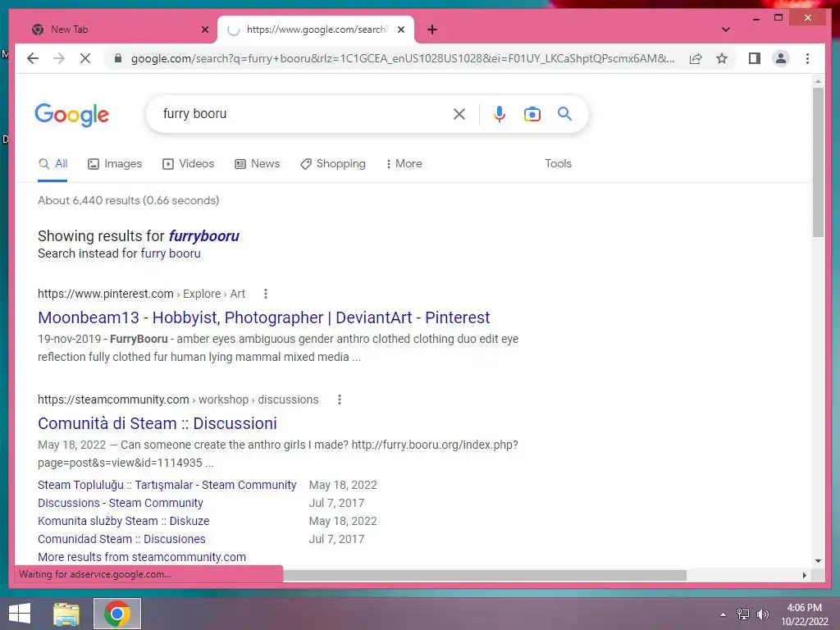
Task: View site information via the padlock icon
Action: click(x=118, y=58)
